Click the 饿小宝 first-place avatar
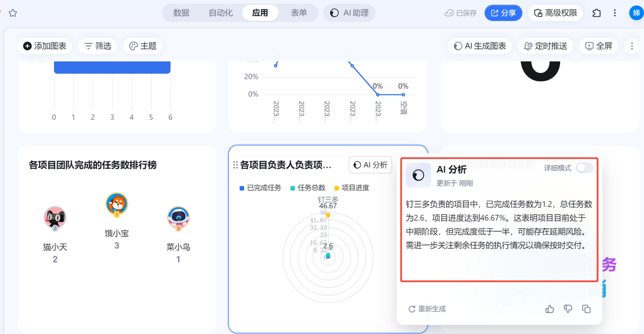This screenshot has height=334, width=644. 116,204
